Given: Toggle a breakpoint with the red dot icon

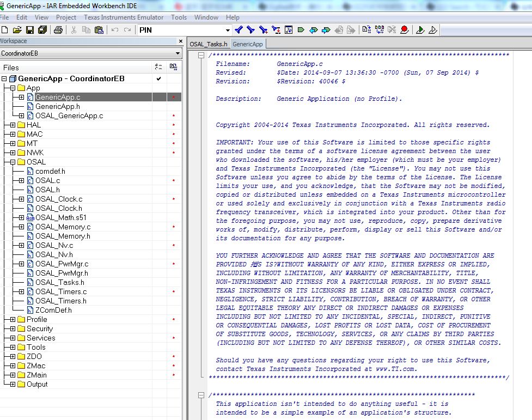Looking at the screenshot, I should (x=404, y=30).
